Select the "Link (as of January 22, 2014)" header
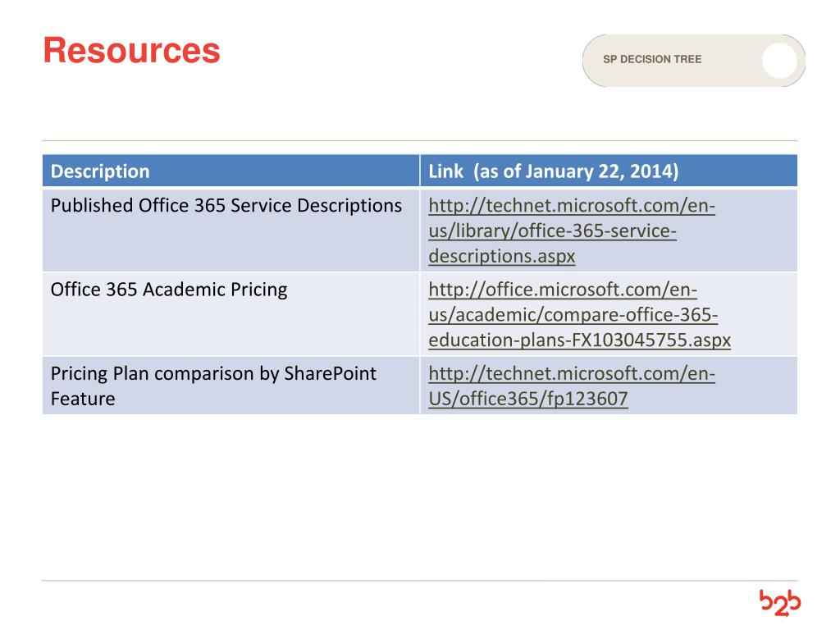Viewport: 840px width, 630px height. 554,171
